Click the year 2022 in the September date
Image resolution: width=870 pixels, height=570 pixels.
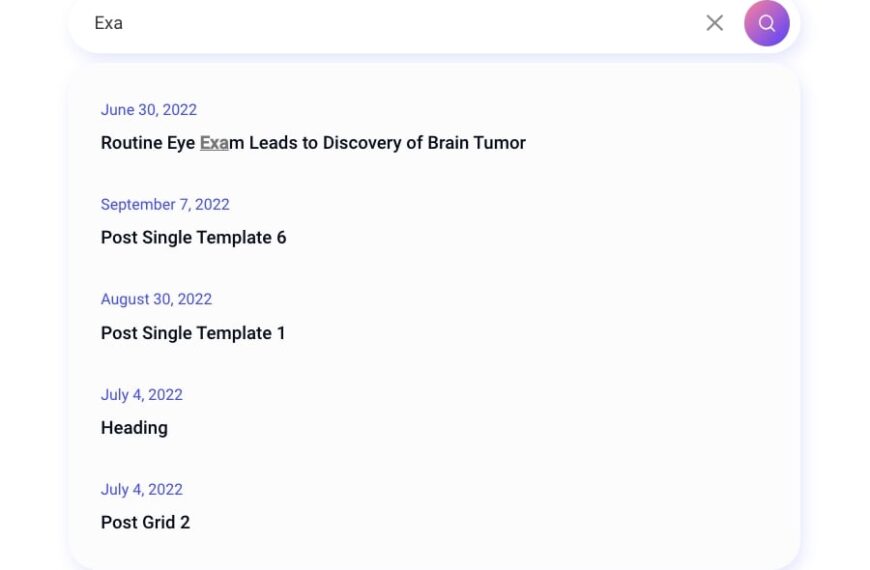click(x=212, y=205)
